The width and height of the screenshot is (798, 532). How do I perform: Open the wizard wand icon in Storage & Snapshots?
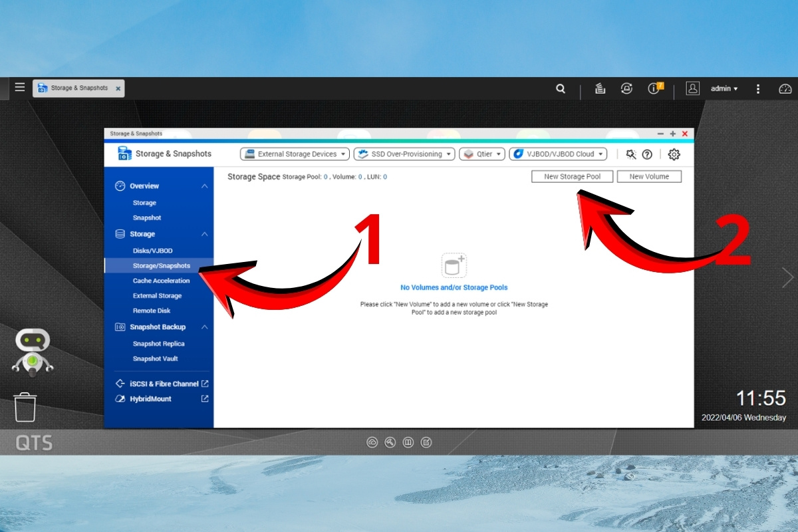(x=631, y=154)
